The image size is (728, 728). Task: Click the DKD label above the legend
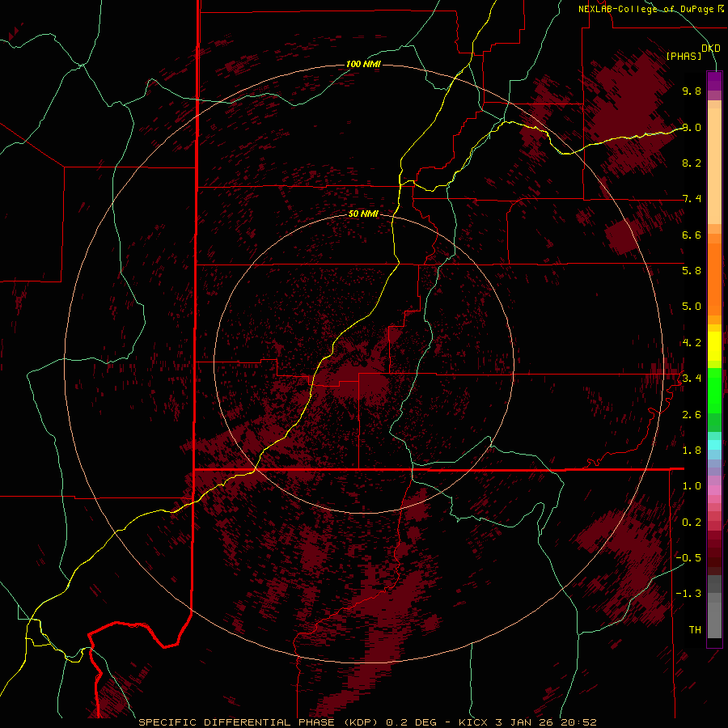click(x=711, y=49)
